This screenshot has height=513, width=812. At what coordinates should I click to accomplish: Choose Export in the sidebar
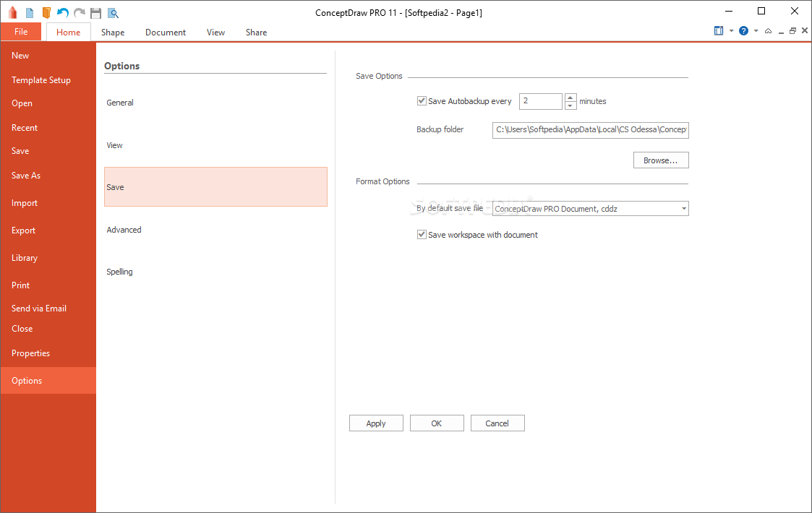click(x=48, y=230)
